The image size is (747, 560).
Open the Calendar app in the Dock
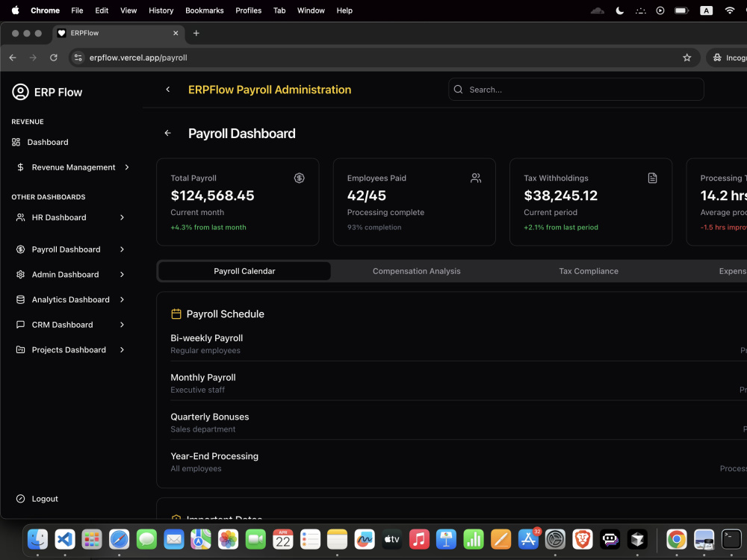[x=283, y=540]
